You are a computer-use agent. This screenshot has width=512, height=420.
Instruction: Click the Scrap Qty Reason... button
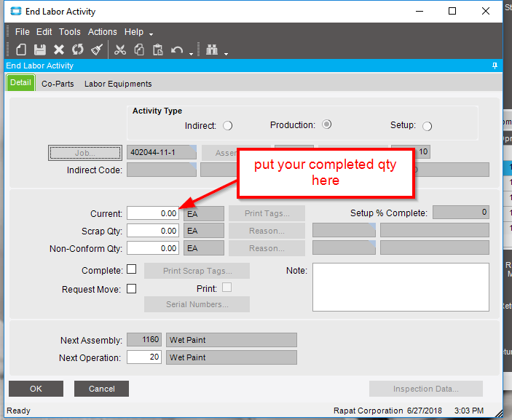coord(267,231)
